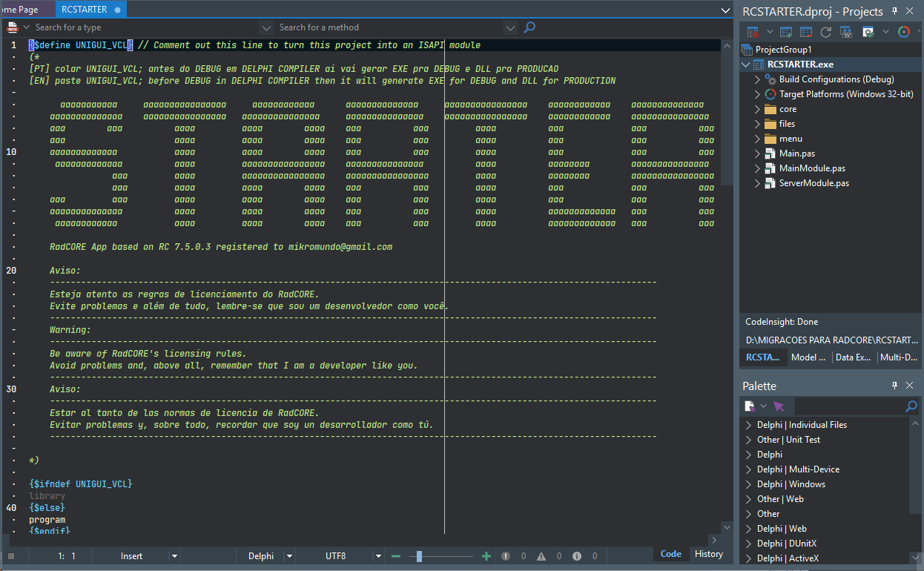Click the minus zoom-out icon in status bar
The width and height of the screenshot is (924, 571).
(396, 556)
